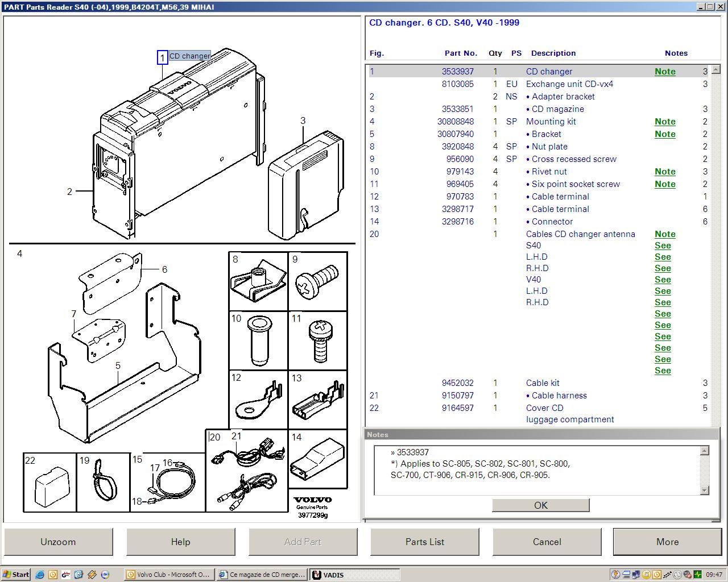Open Note link for Mounting kit row

665,122
